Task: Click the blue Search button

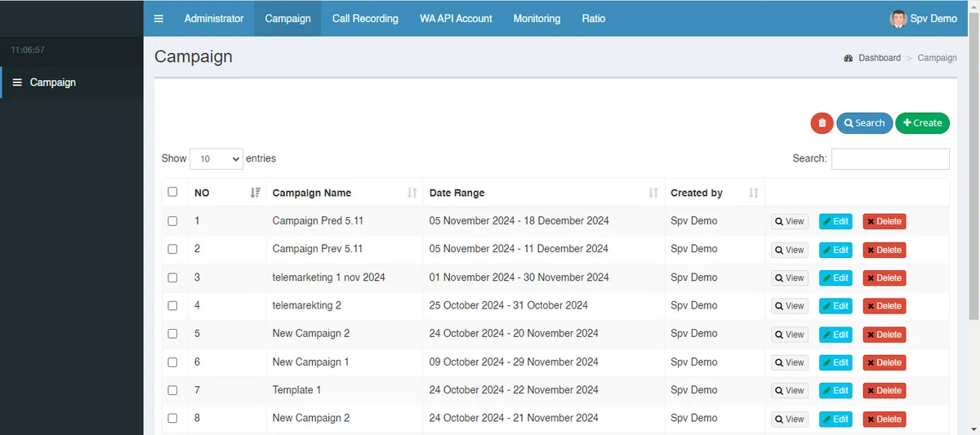Action: [x=864, y=123]
